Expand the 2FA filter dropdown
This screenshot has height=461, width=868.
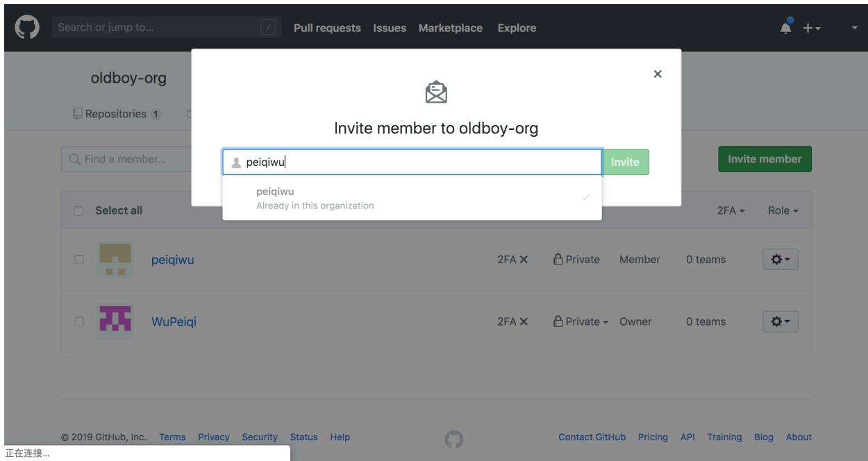click(x=731, y=210)
